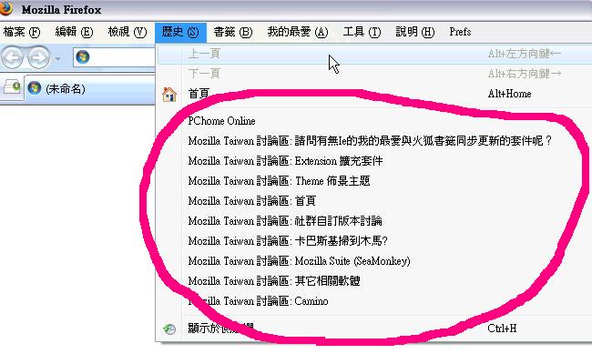Open the 我的最愛 (A) menu
The height and width of the screenshot is (364, 592).
coord(298,33)
